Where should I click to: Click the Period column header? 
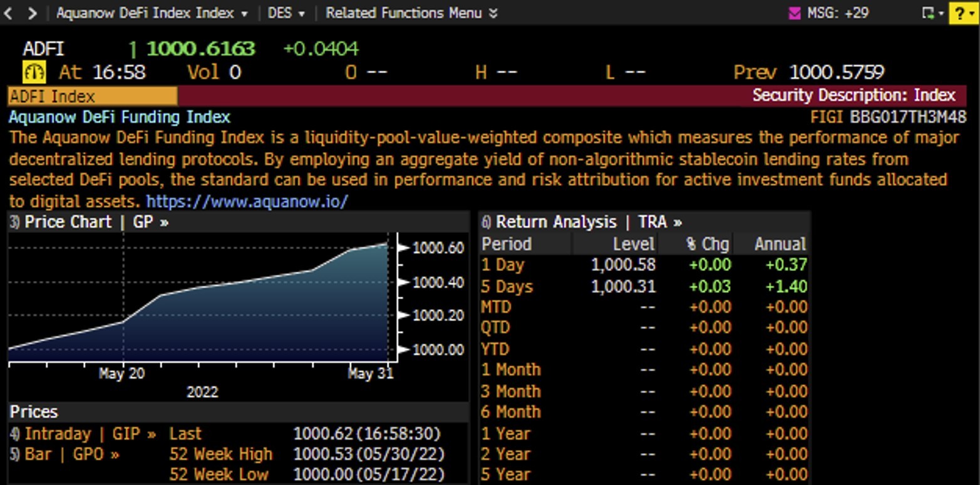507,244
